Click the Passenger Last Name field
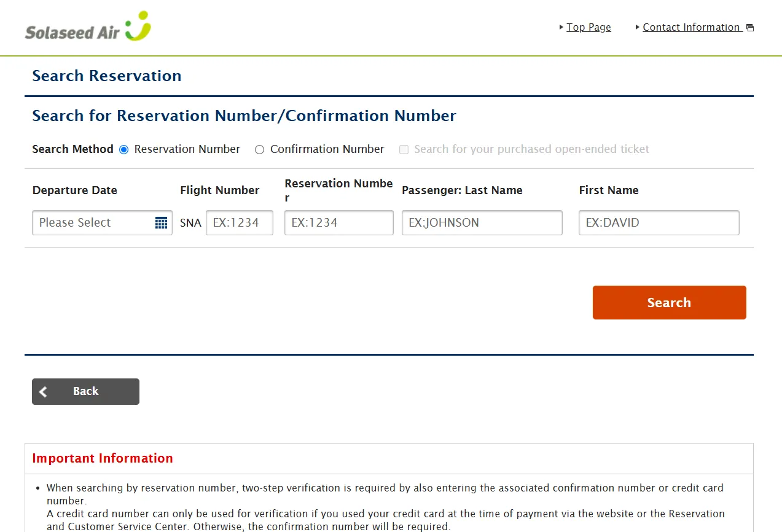The width and height of the screenshot is (782, 532). (482, 223)
